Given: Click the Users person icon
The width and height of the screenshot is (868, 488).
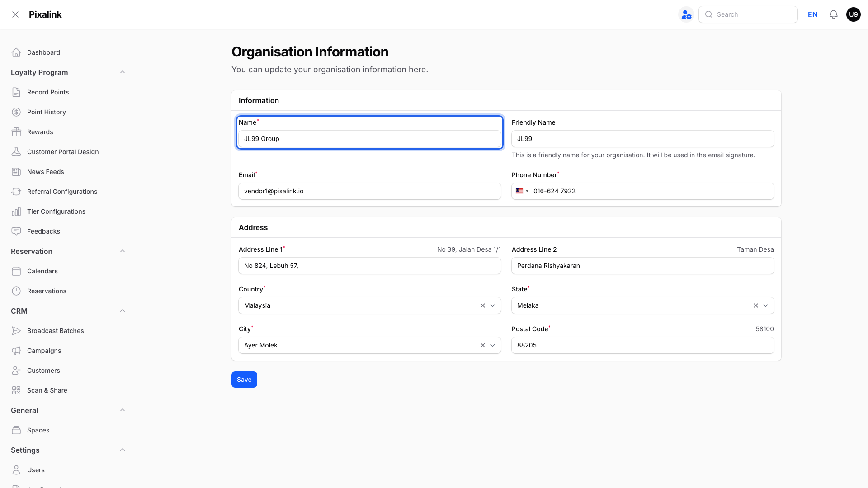Looking at the screenshot, I should tap(16, 470).
